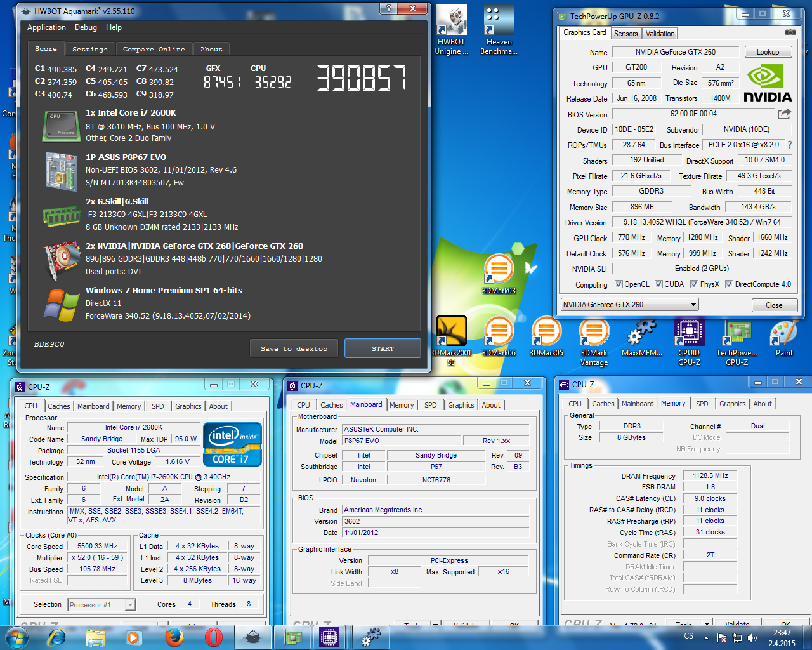Open the HWBOT Unigine desktop shortcut
The height and width of the screenshot is (650, 812).
click(x=452, y=30)
